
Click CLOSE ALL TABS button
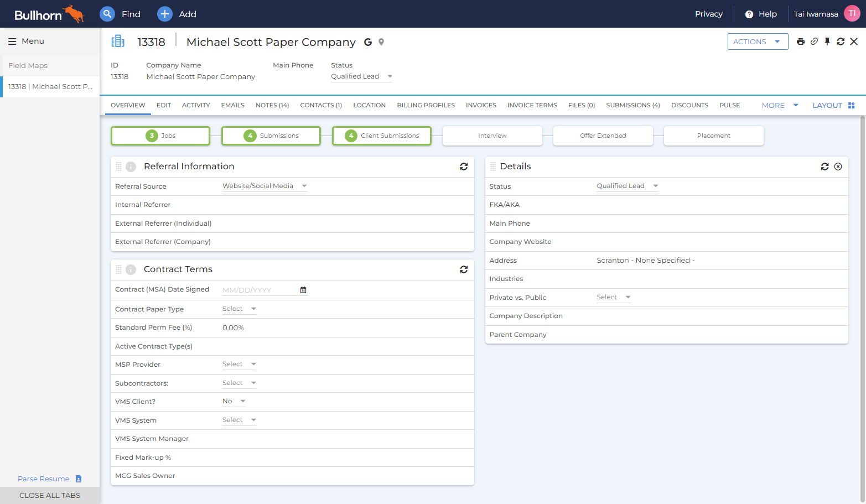[50, 496]
